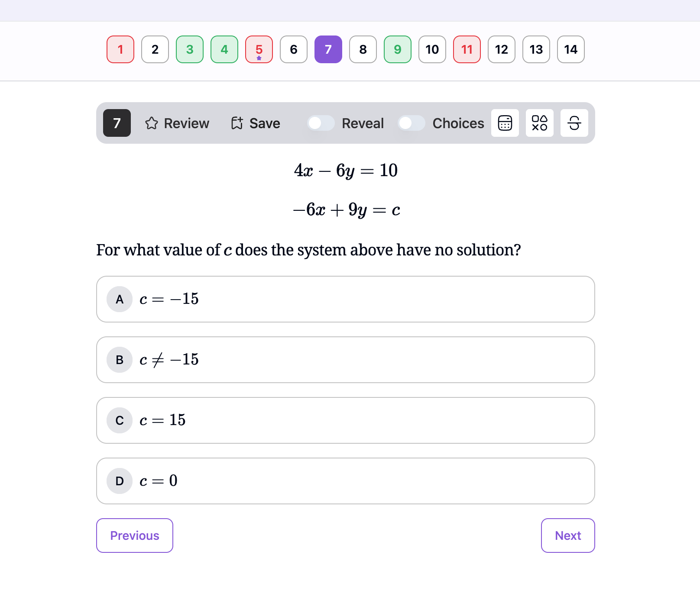Open question 9 in navigator

point(398,49)
